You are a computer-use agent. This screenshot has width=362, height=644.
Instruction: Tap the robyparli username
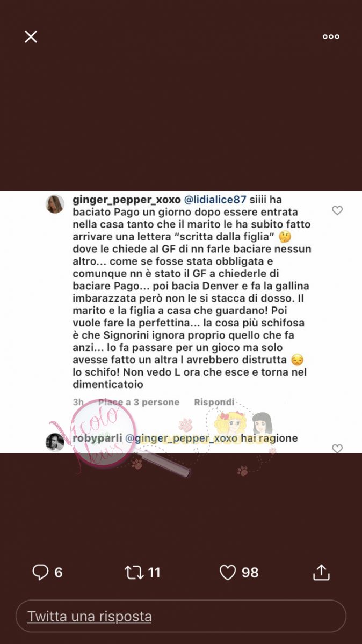(97, 438)
